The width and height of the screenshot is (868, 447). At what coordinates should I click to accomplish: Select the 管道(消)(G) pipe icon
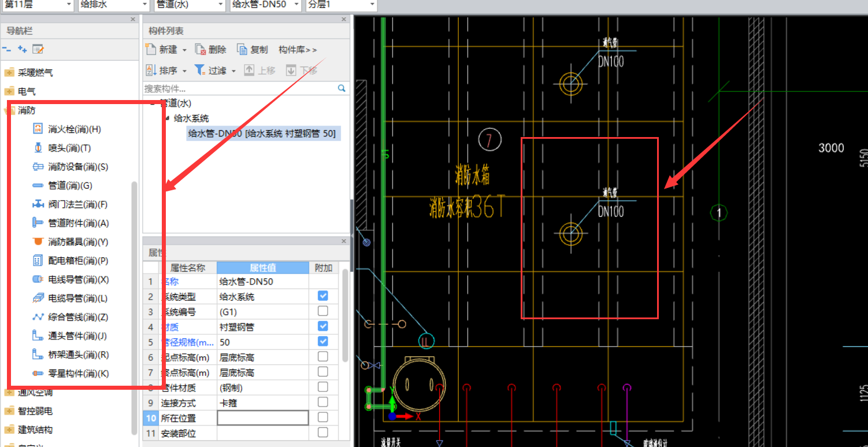(x=38, y=186)
